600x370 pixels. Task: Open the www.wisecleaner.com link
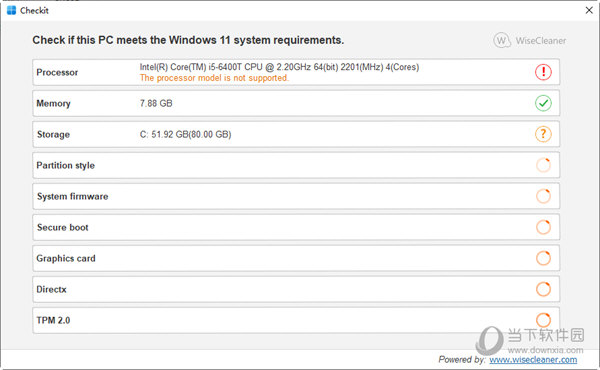[533, 360]
